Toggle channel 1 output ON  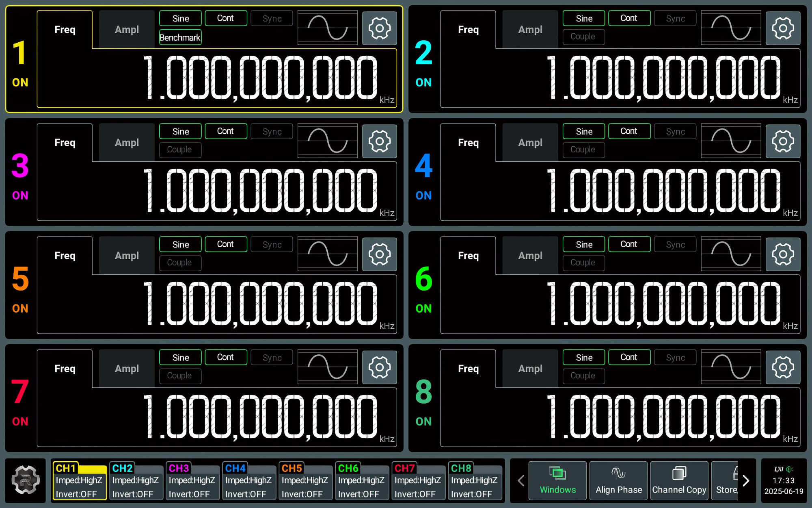pyautogui.click(x=20, y=82)
